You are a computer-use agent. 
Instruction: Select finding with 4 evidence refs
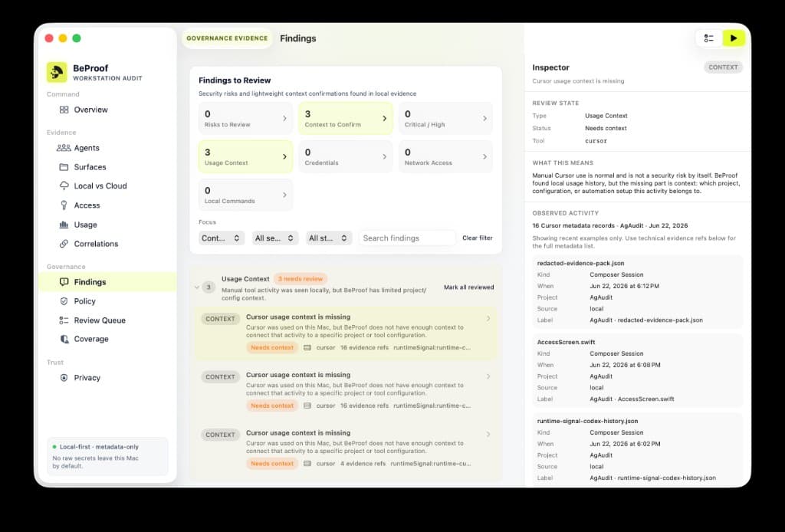click(346, 448)
